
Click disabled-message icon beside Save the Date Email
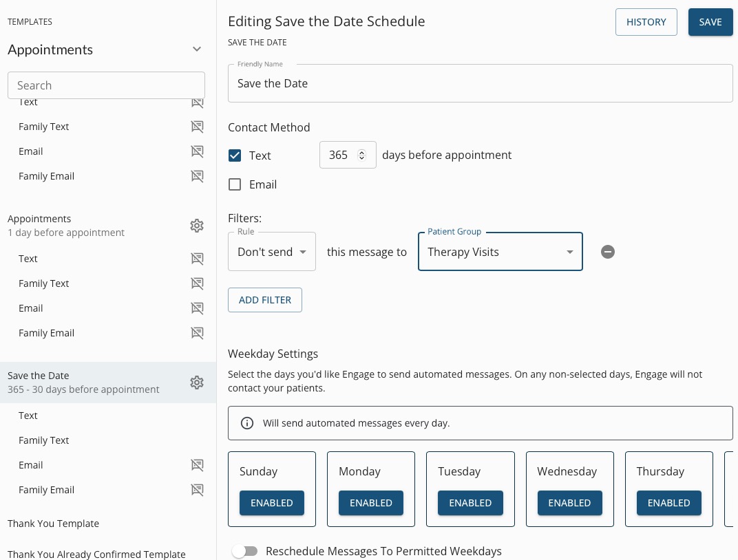coord(197,465)
